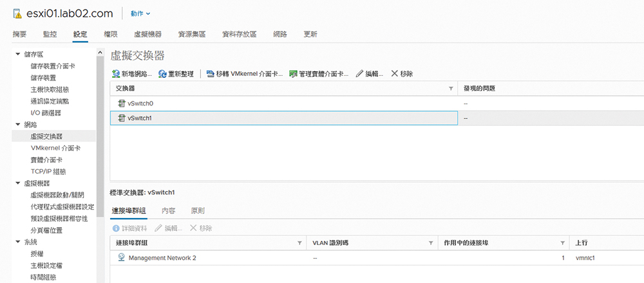Click the 管理實體介面卡 icon
The height and width of the screenshot is (283, 644).
(293, 74)
